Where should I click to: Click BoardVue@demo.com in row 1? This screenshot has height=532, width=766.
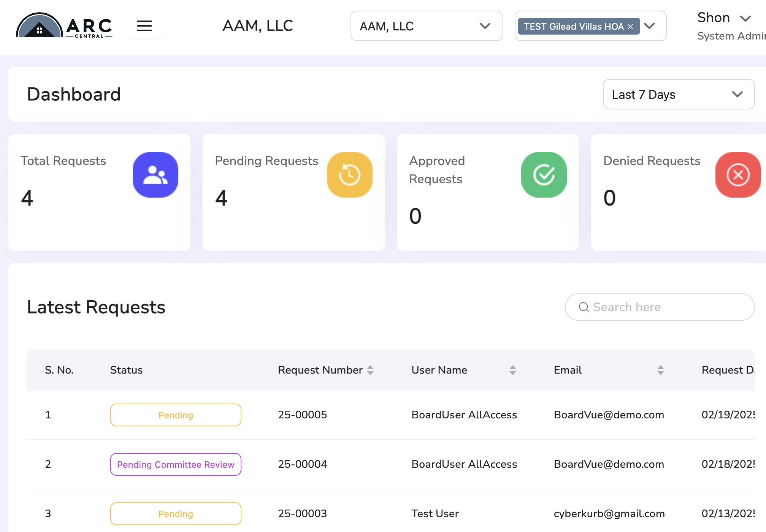coord(609,415)
